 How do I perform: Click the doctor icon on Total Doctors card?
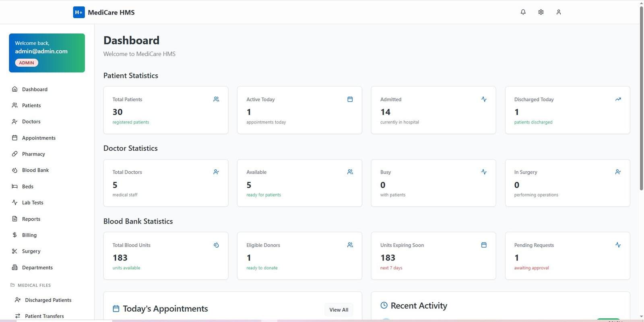pyautogui.click(x=216, y=172)
